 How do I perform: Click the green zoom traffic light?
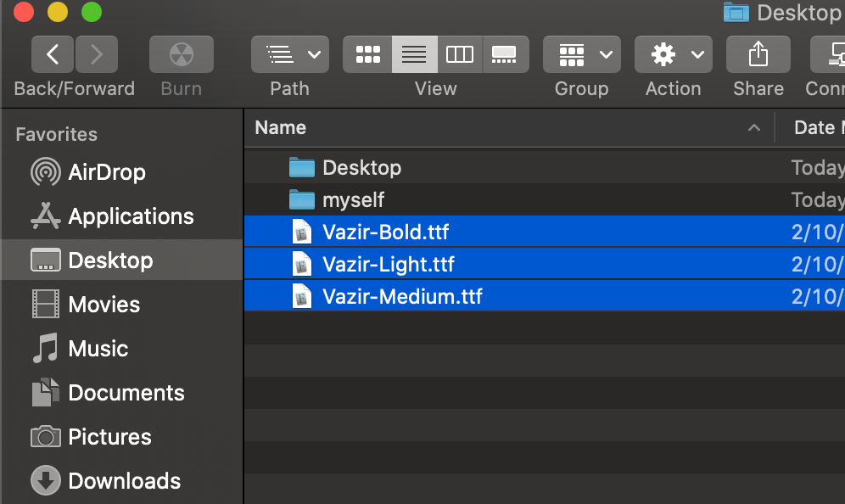point(91,13)
